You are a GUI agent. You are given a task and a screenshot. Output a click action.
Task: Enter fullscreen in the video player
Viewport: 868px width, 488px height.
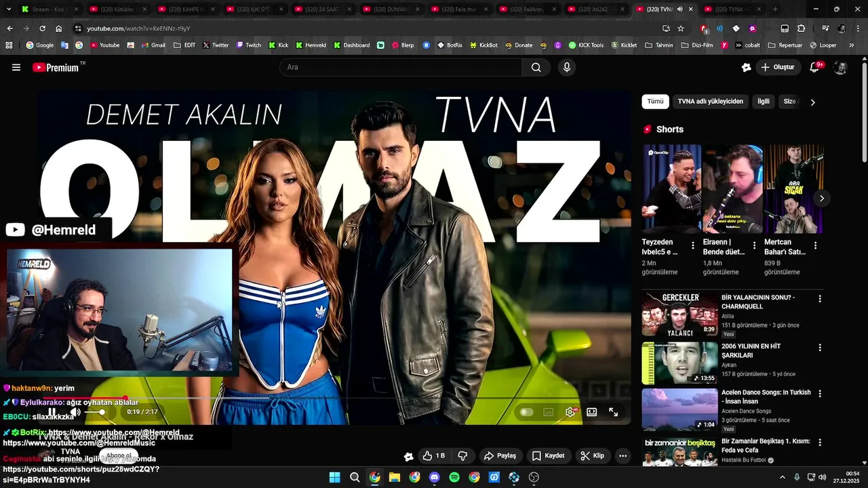click(614, 412)
